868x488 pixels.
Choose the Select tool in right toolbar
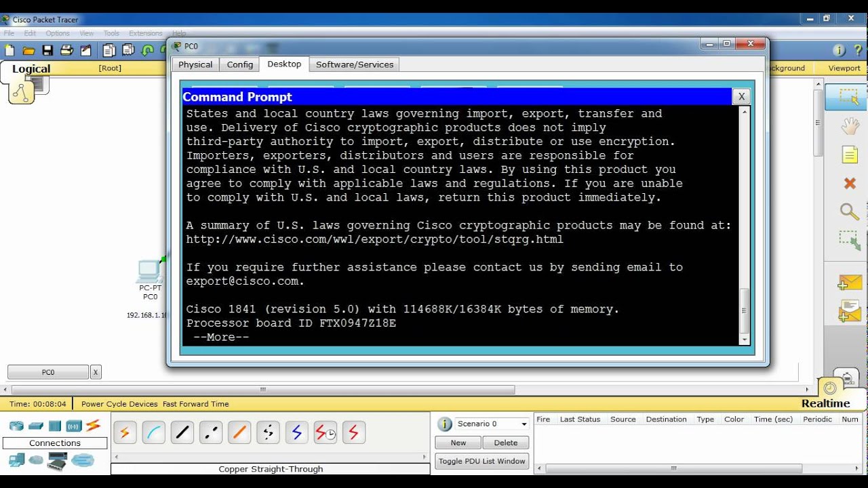[x=848, y=98]
